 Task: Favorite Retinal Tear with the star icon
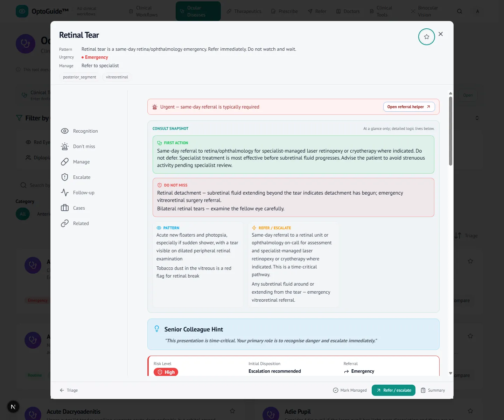[426, 37]
